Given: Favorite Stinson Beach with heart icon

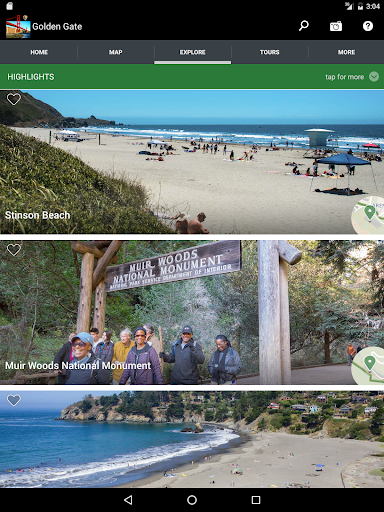Looking at the screenshot, I should (14, 99).
